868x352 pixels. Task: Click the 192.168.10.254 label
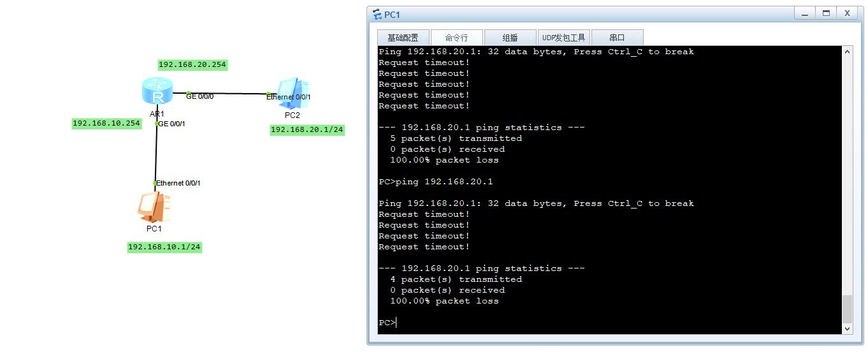[x=106, y=124]
